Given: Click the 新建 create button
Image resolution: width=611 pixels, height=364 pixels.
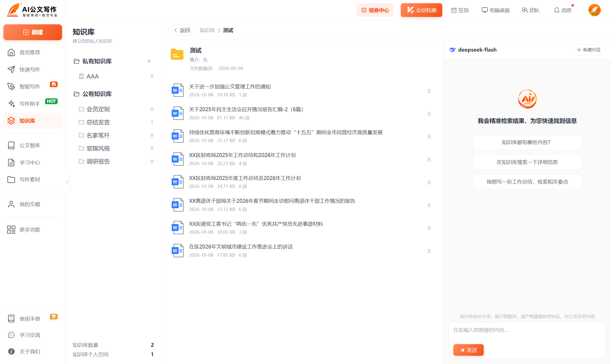Looking at the screenshot, I should [x=32, y=32].
